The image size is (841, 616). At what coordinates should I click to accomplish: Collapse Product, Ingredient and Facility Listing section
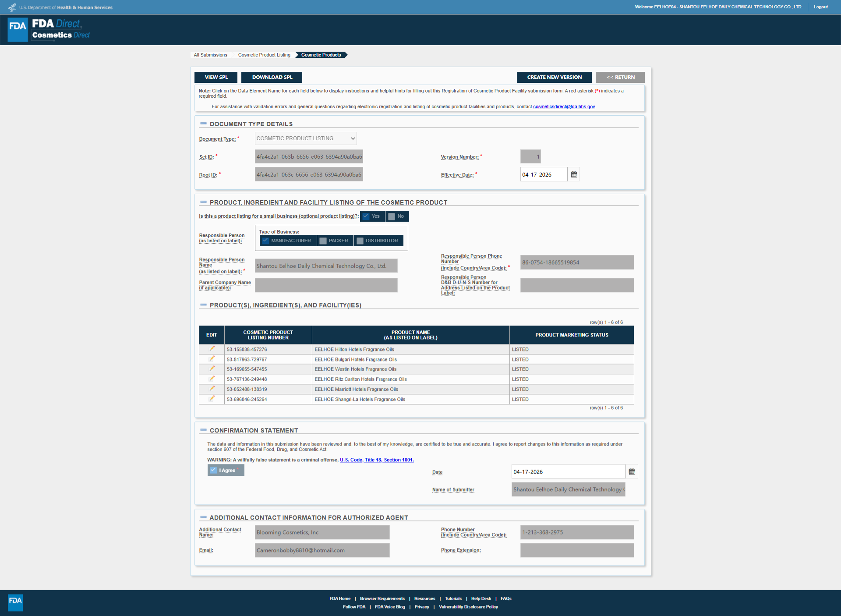203,202
